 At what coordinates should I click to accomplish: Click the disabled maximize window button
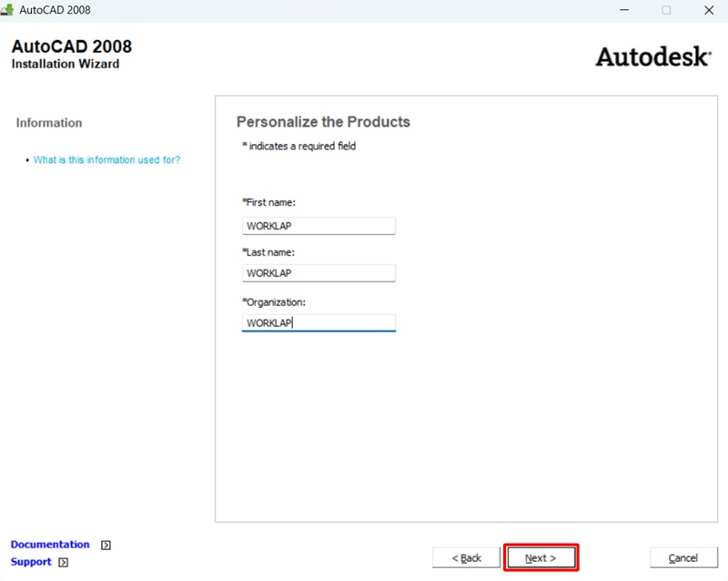coord(666,10)
